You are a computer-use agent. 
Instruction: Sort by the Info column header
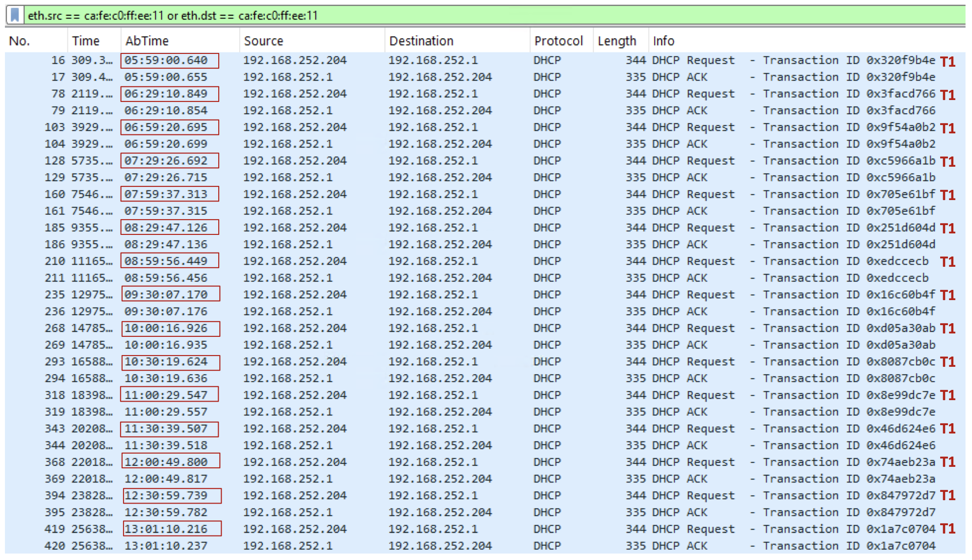807,41
